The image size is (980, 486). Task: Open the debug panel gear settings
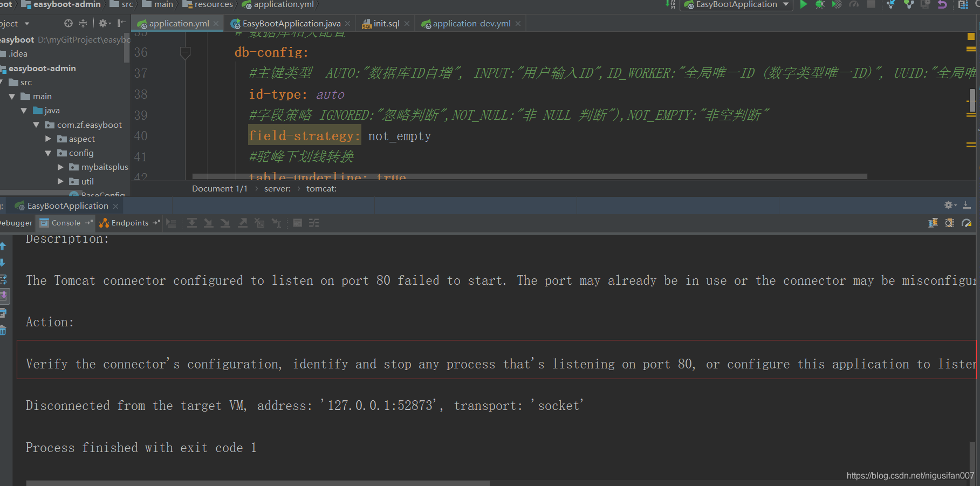[950, 206]
